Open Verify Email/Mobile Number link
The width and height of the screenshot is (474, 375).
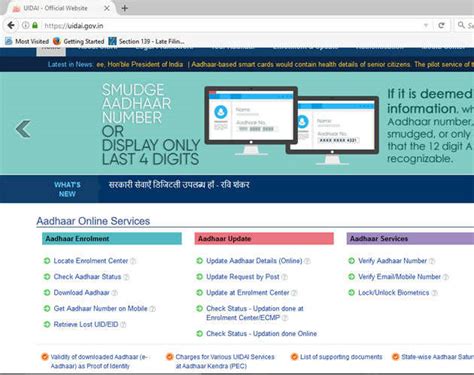(399, 277)
